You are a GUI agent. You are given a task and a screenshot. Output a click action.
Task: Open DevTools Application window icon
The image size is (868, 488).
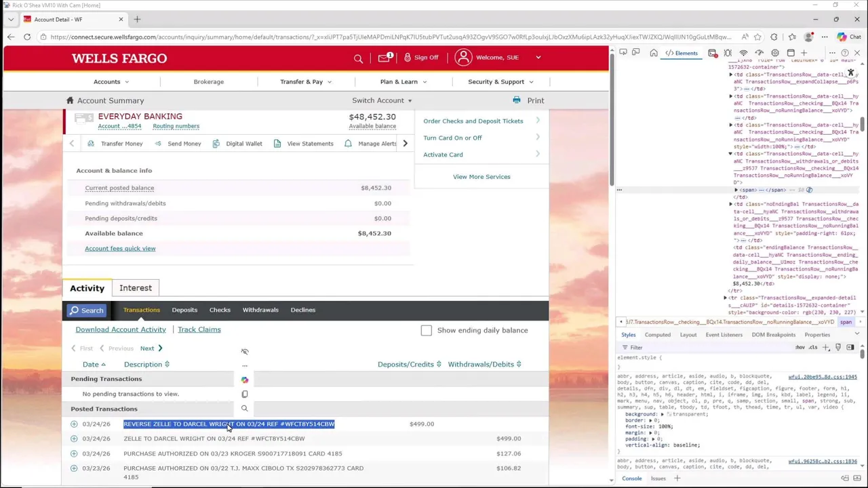791,53
